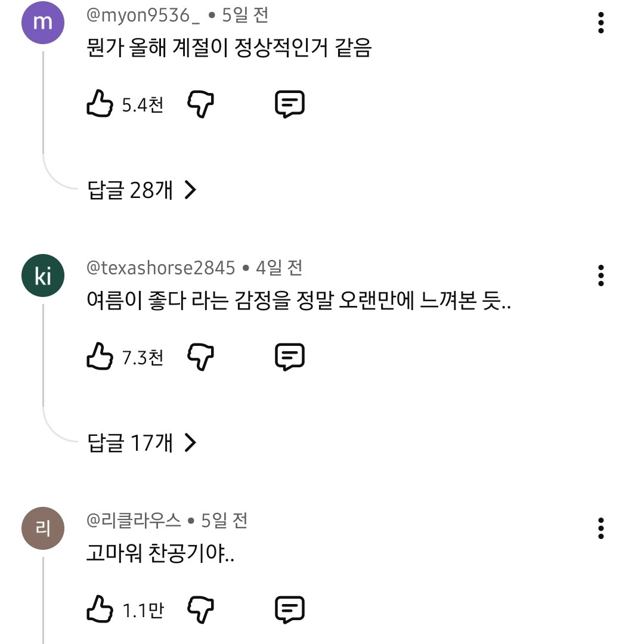Screen dimensions: 644x644
Task: Dislike the @리클라우스 comment
Action: [x=200, y=609]
